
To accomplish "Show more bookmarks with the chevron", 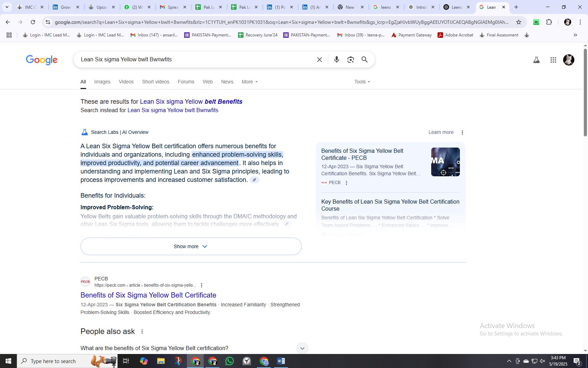I will tap(575, 35).
